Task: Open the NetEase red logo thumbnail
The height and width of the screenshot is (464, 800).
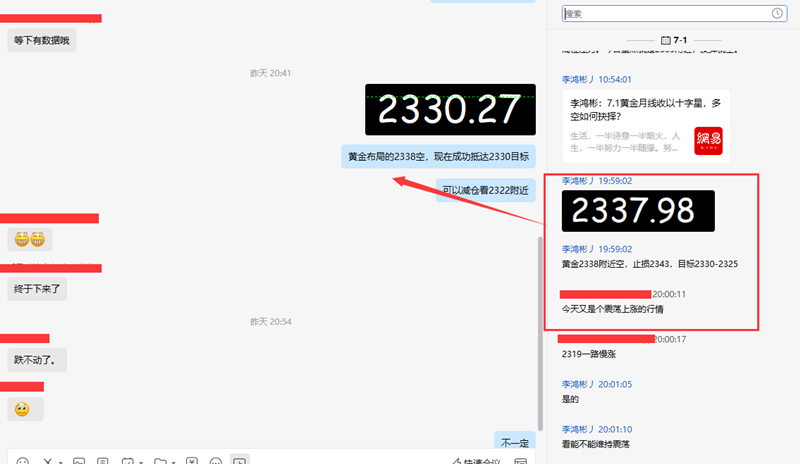Action: 708,141
